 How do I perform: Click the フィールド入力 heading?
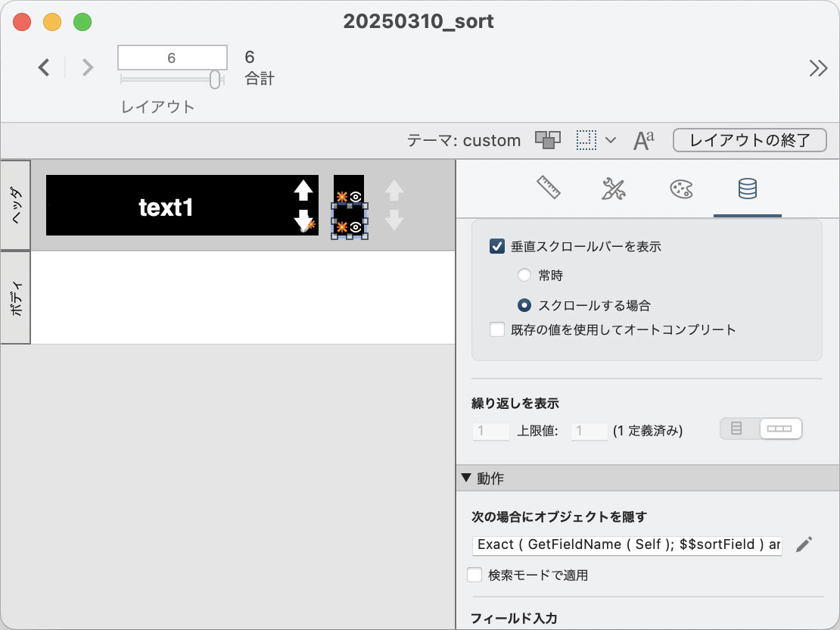point(514,618)
